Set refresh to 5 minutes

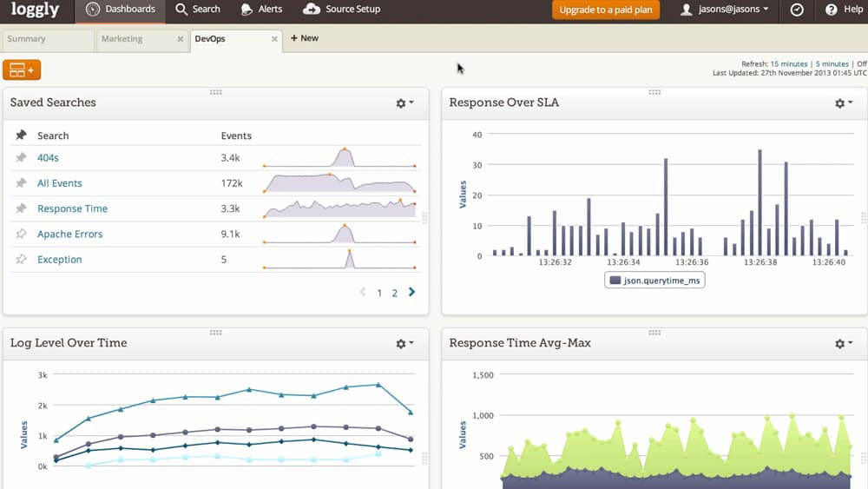(x=832, y=64)
